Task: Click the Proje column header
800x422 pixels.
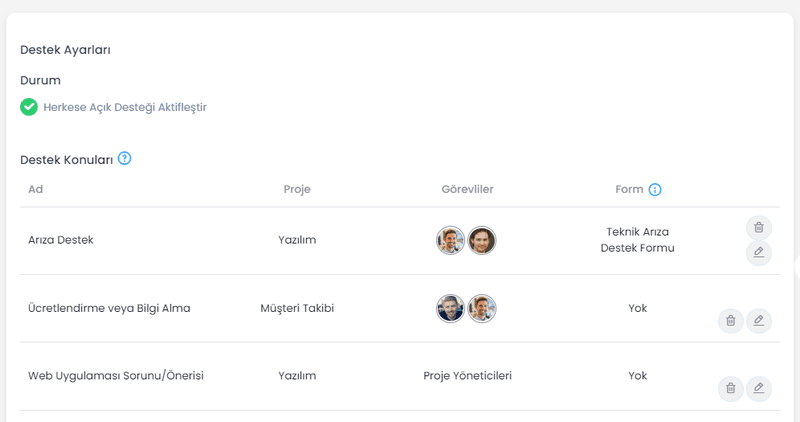Action: coord(297,189)
